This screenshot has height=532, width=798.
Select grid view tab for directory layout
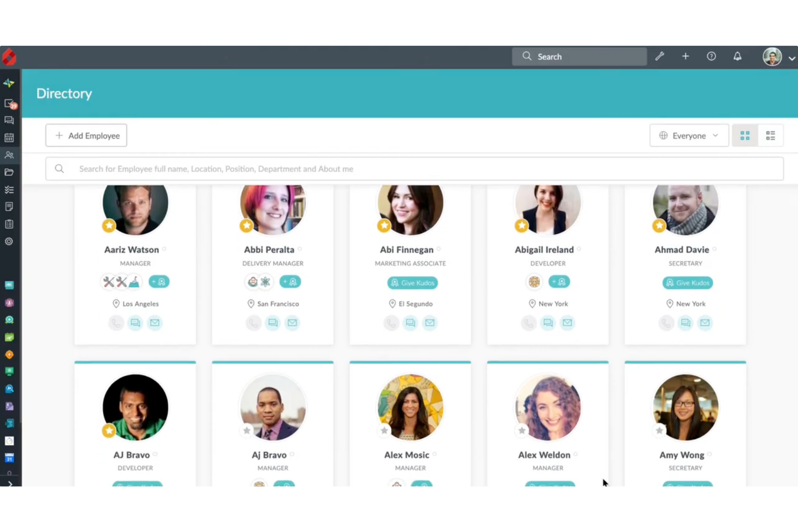pos(745,135)
